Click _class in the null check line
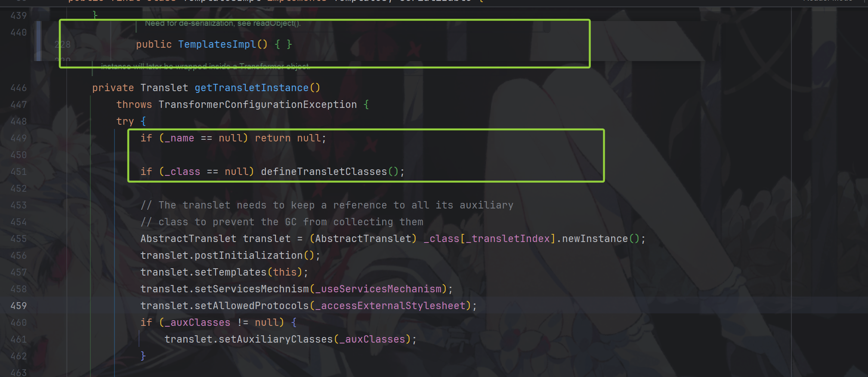 tap(182, 172)
